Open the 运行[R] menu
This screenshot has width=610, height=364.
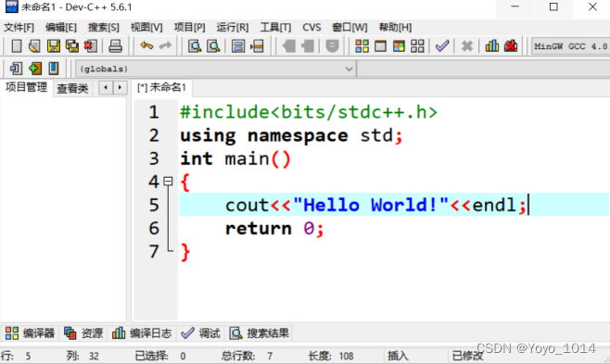click(233, 27)
